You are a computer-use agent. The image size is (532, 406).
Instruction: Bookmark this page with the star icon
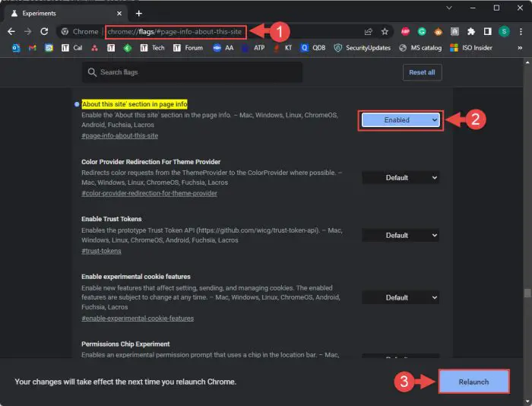pyautogui.click(x=385, y=31)
